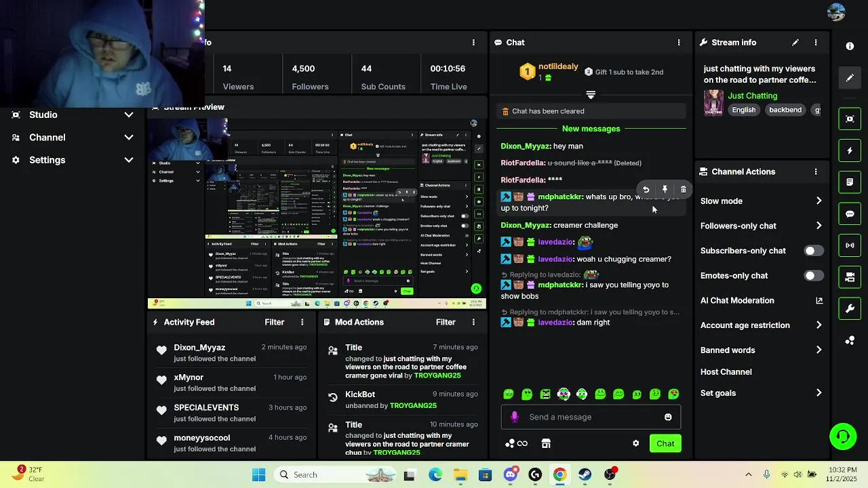Open Followers-only chat options arrow

click(818, 226)
